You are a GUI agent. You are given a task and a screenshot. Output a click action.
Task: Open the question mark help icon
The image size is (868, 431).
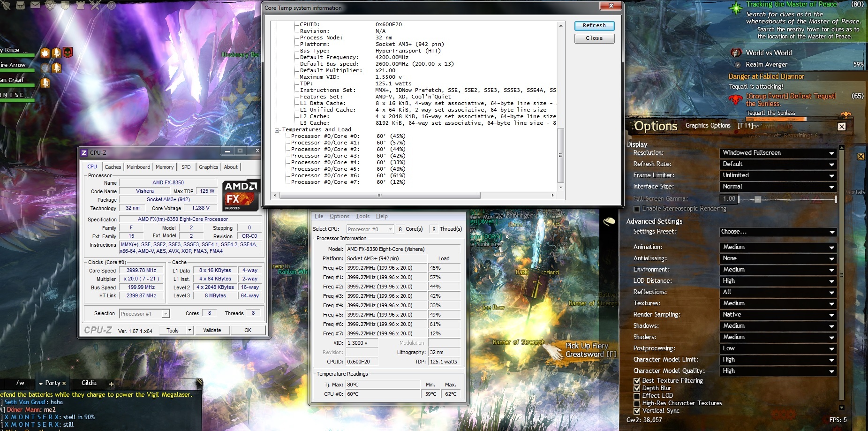(x=111, y=6)
